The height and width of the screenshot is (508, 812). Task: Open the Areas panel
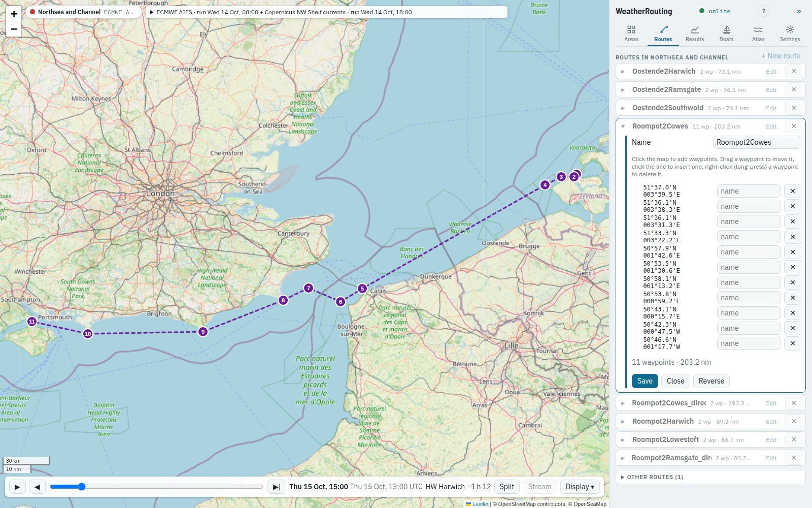[631, 34]
